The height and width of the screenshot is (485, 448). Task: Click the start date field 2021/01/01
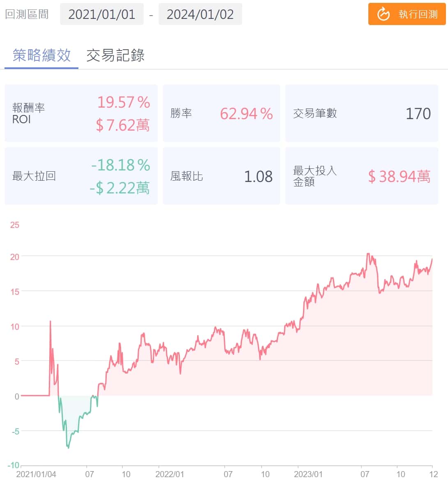coord(102,14)
